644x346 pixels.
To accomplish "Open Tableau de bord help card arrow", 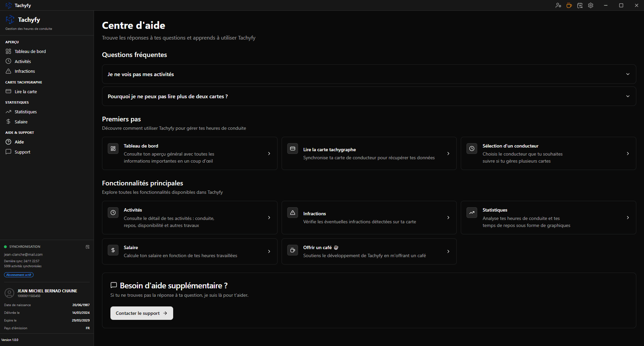I will pyautogui.click(x=269, y=154).
